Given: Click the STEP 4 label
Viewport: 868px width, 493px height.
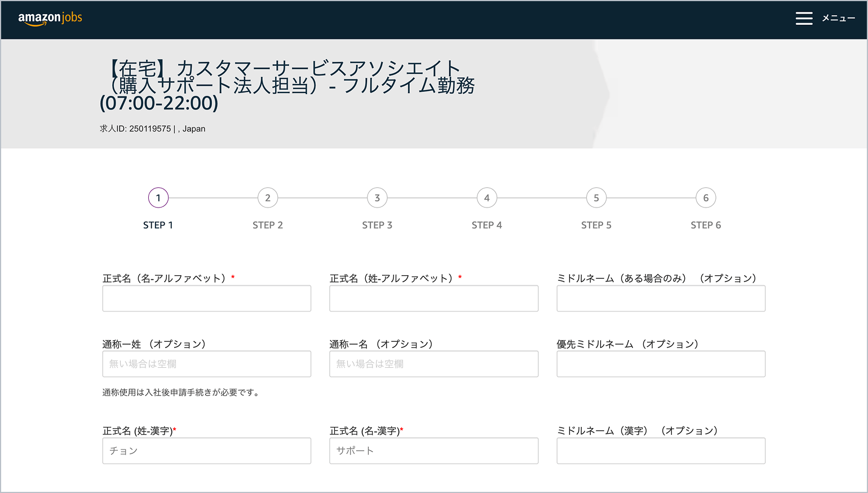Looking at the screenshot, I should 487,225.
